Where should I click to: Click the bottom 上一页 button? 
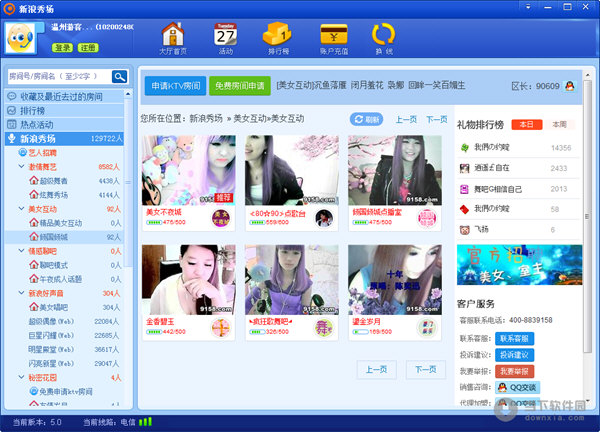[x=377, y=369]
